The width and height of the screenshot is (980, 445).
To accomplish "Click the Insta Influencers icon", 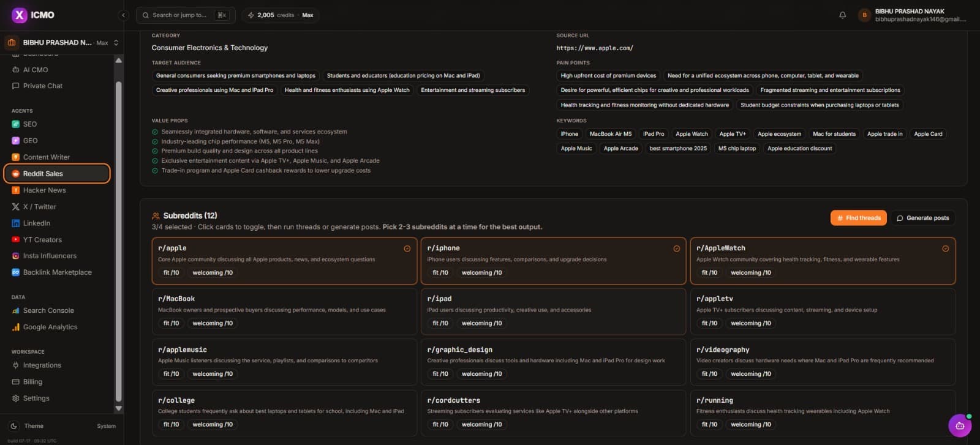I will [x=16, y=256].
